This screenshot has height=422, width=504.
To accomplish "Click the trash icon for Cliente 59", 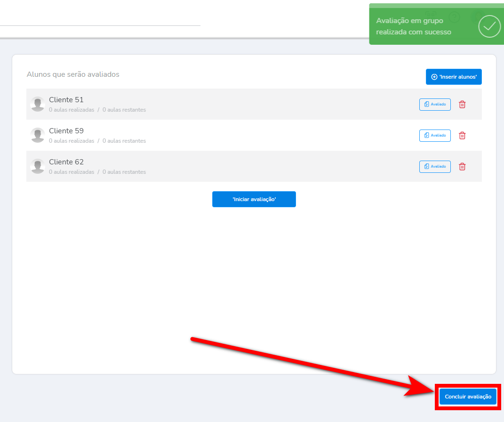I will (462, 136).
